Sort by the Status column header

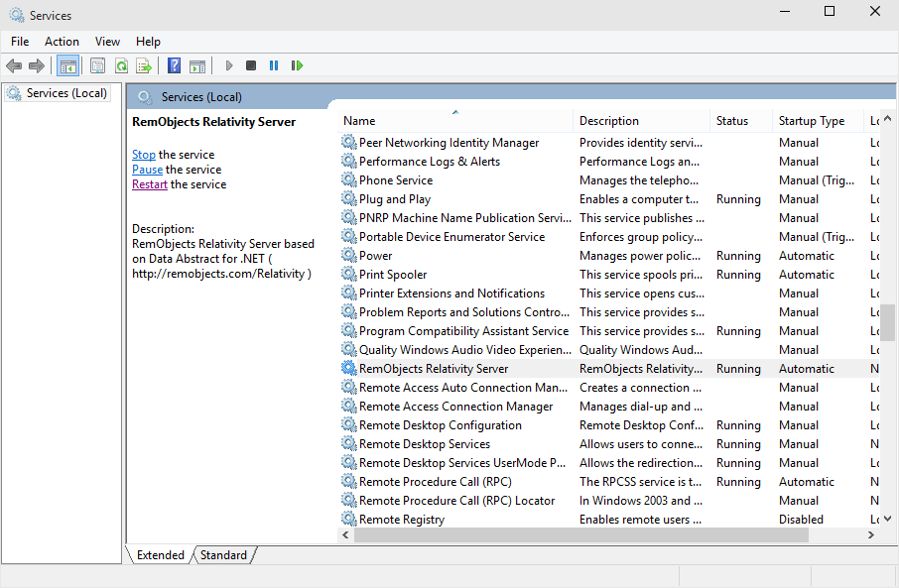[740, 121]
